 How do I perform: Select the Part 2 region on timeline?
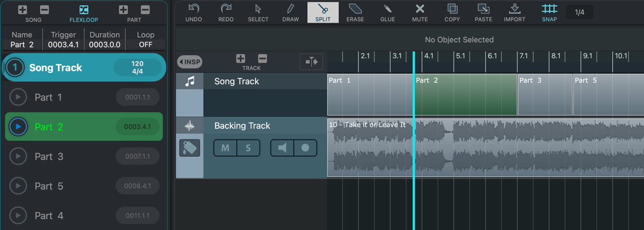tap(465, 95)
